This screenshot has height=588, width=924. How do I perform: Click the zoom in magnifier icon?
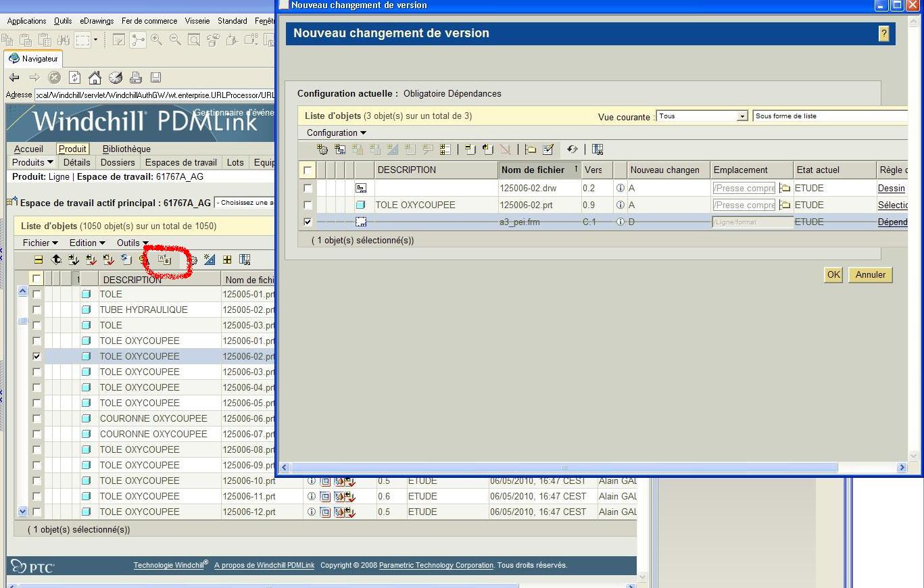coord(157,40)
